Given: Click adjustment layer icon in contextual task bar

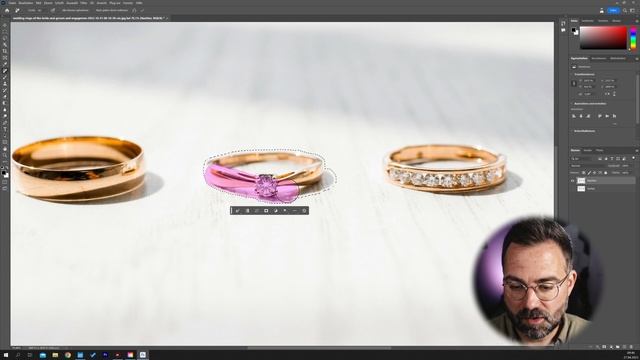Looking at the screenshot, I should tap(276, 211).
